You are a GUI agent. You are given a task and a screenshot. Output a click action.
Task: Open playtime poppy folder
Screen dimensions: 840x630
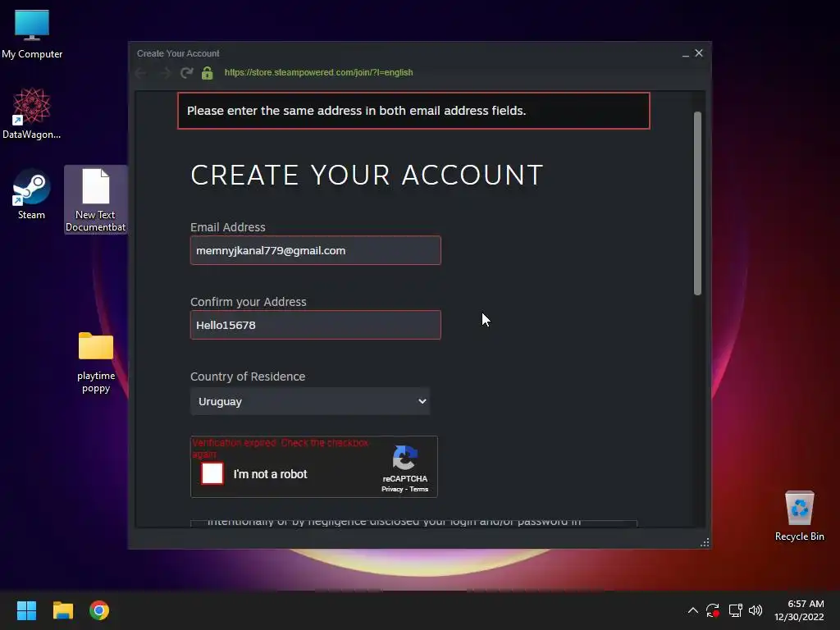pyautogui.click(x=96, y=363)
